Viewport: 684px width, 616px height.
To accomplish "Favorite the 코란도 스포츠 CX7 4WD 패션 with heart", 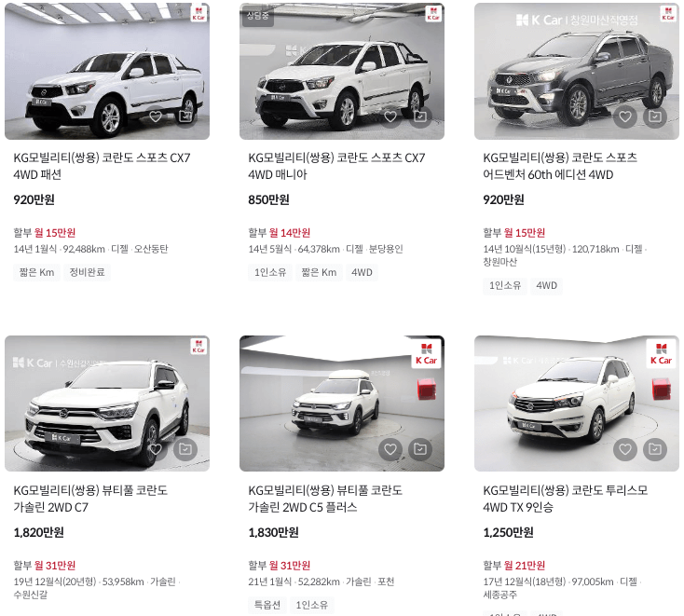I will coord(156,116).
